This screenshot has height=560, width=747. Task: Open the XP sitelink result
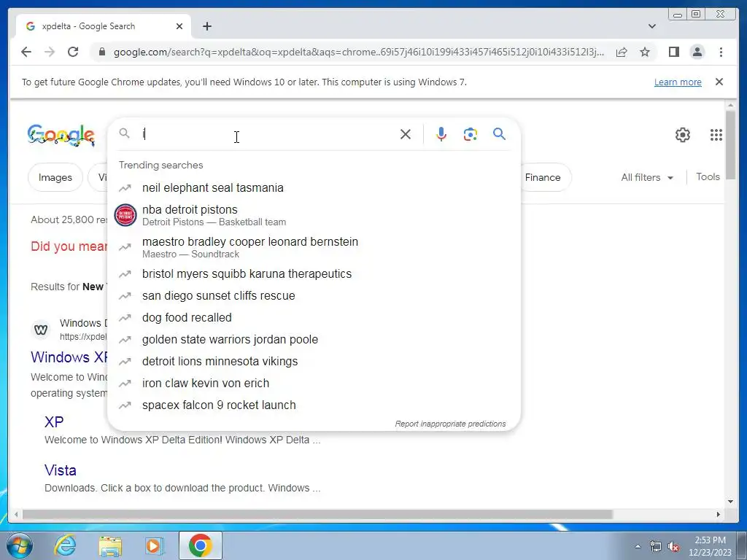click(54, 422)
